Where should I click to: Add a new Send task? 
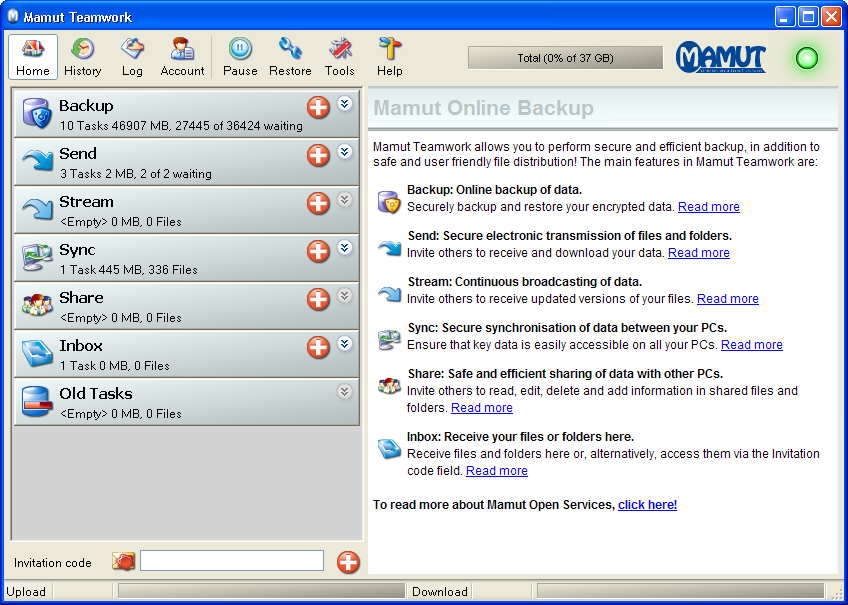pos(318,155)
